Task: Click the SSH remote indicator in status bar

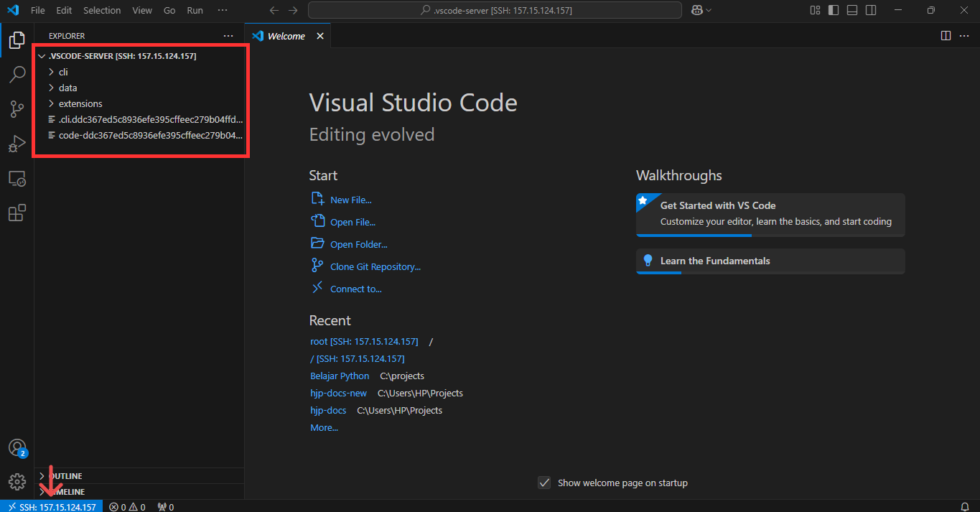Action: pyautogui.click(x=51, y=506)
